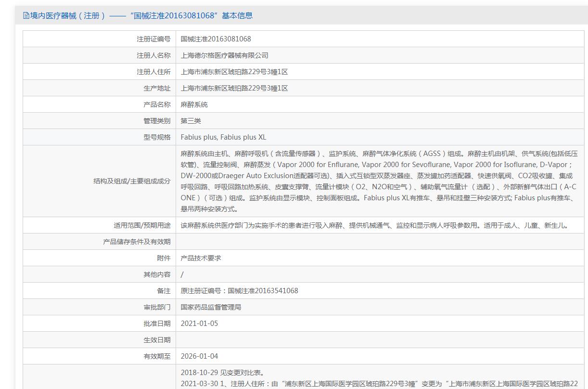Click the 其他内容 row label
Image resolution: width=588 pixels, height=389 pixels.
156,274
